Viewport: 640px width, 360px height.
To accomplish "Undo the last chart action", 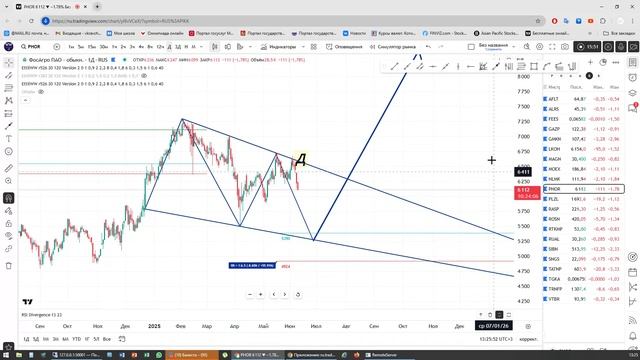I will (x=428, y=47).
